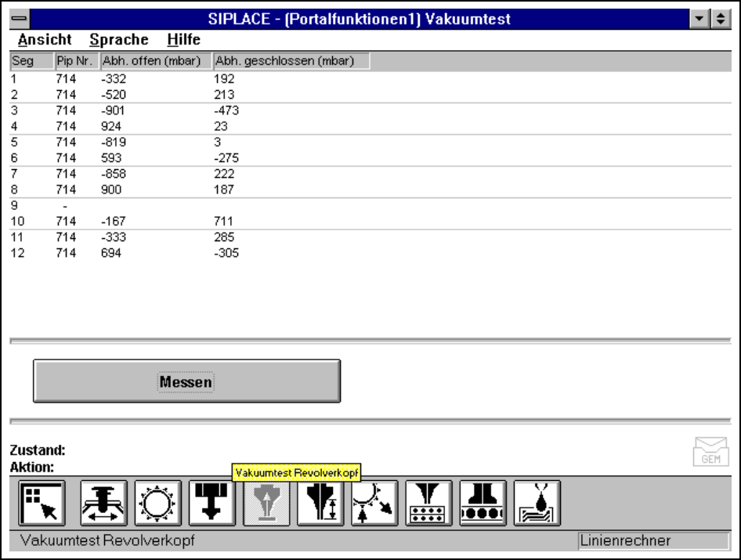Click the Pip Nr. column header

click(77, 61)
